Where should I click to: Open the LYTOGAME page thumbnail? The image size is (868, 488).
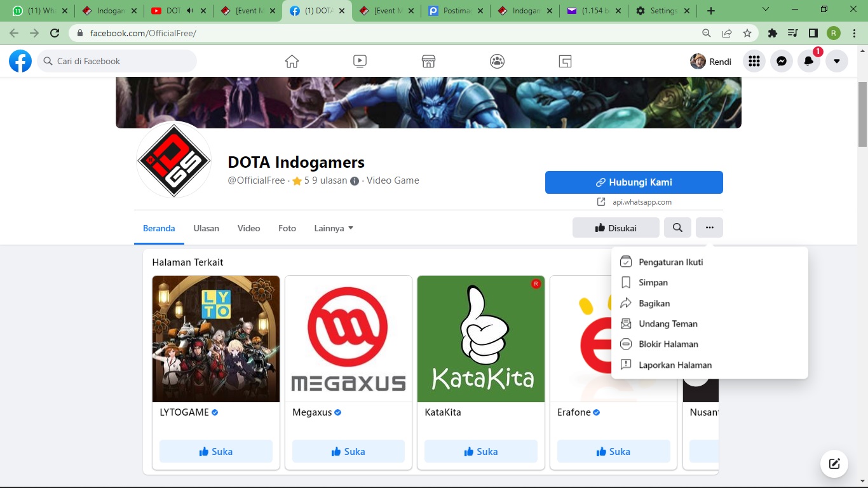[x=216, y=339]
